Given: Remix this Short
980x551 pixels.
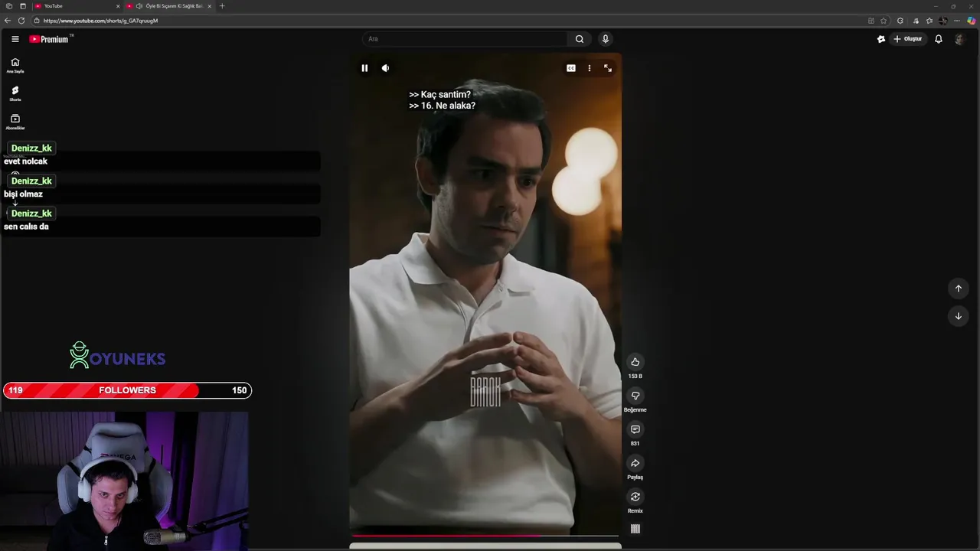Looking at the screenshot, I should tap(635, 497).
